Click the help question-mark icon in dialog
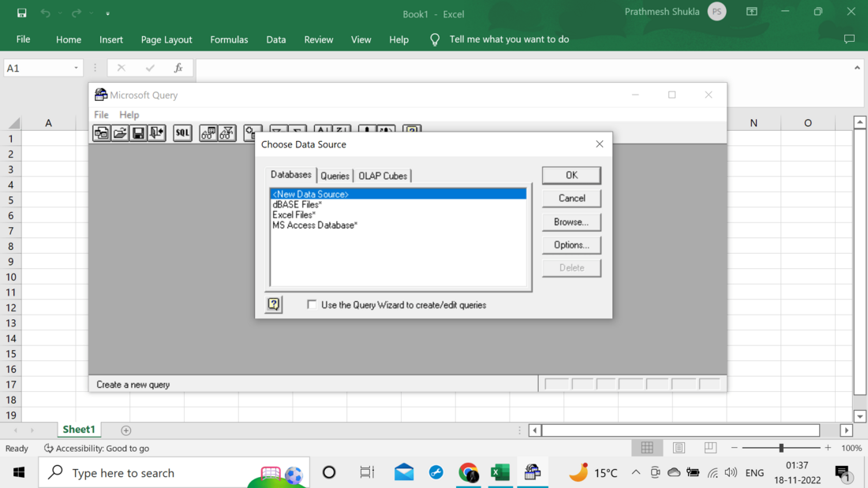Image resolution: width=868 pixels, height=488 pixels. coord(274,304)
